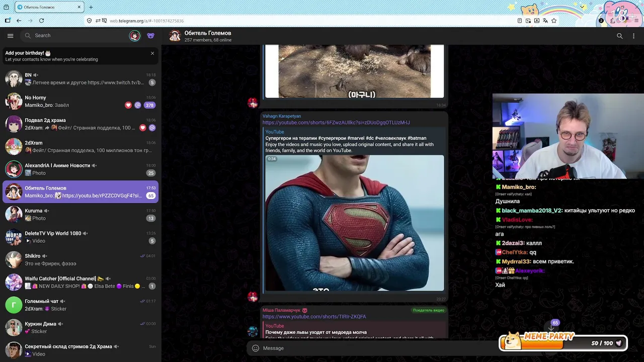Open the youtube.com/shorts/TIRIr-ZKQFA link
This screenshot has width=644, height=362.
click(314, 317)
